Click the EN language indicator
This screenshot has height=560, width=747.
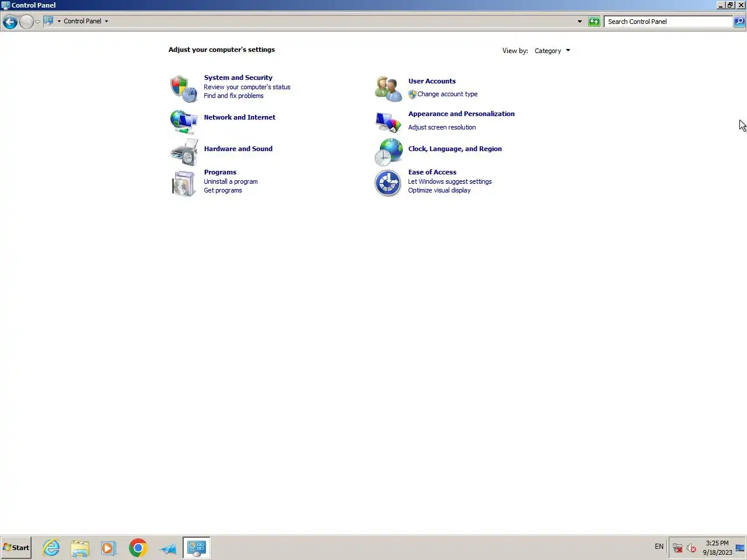click(x=659, y=547)
